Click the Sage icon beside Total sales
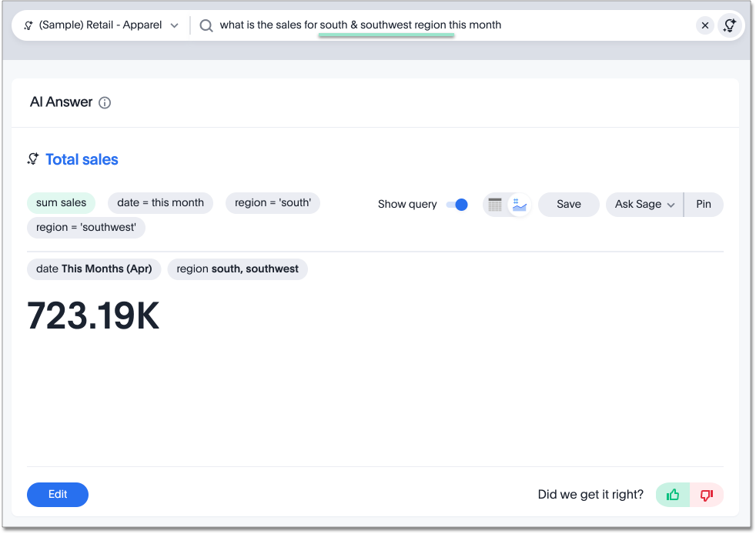 click(33, 159)
